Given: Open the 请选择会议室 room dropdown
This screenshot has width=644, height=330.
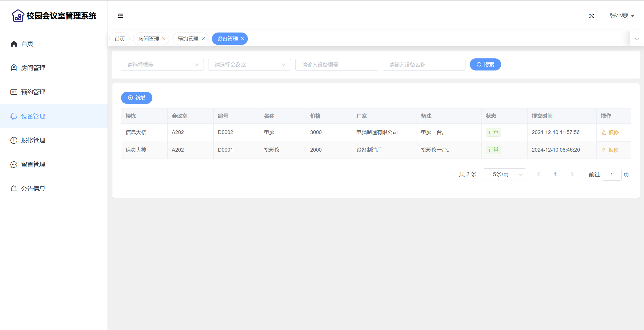Looking at the screenshot, I should [x=249, y=65].
